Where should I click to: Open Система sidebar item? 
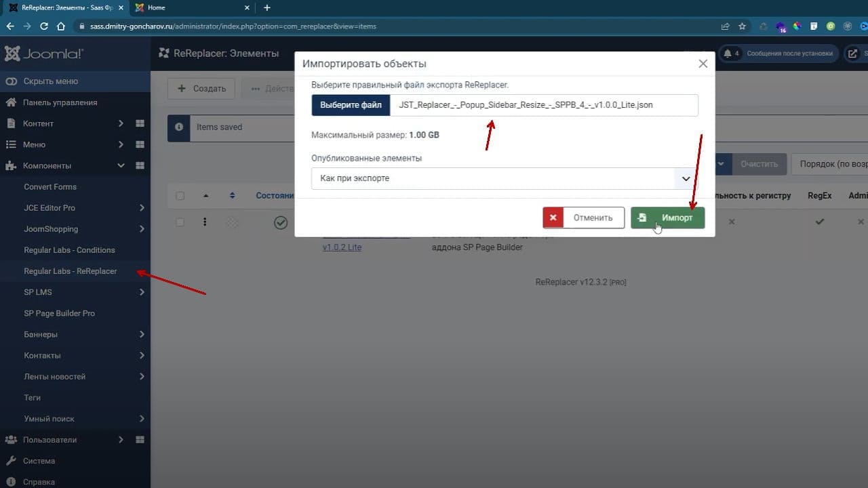pos(39,461)
